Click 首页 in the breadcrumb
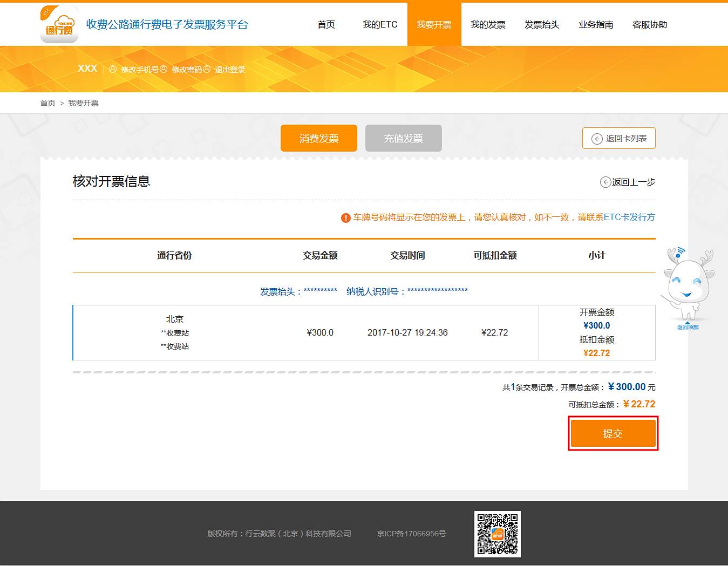 47,103
